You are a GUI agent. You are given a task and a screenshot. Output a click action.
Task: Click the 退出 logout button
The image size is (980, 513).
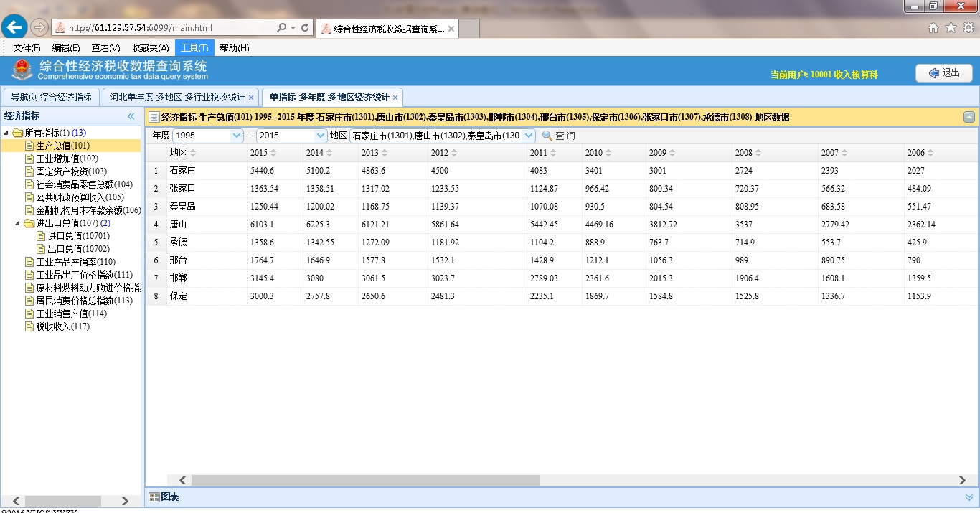943,73
